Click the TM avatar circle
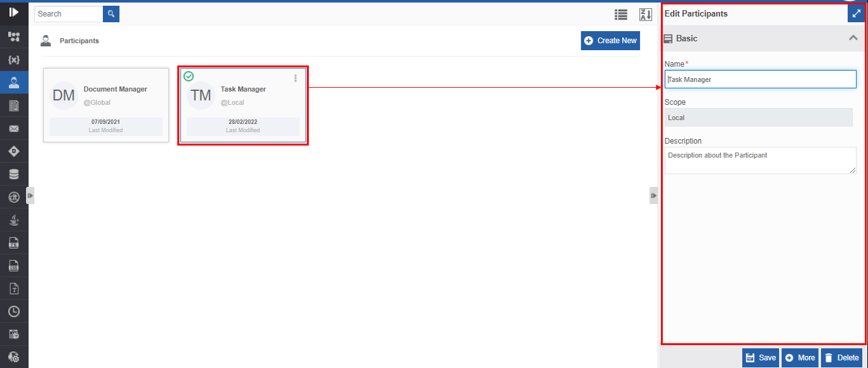Viewport: 868px width, 368px height. pos(201,95)
